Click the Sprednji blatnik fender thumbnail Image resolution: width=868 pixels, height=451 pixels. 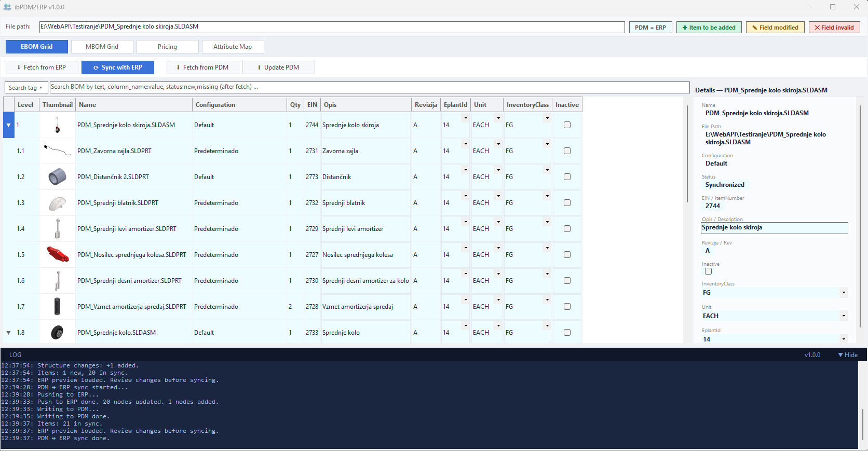pyautogui.click(x=57, y=203)
